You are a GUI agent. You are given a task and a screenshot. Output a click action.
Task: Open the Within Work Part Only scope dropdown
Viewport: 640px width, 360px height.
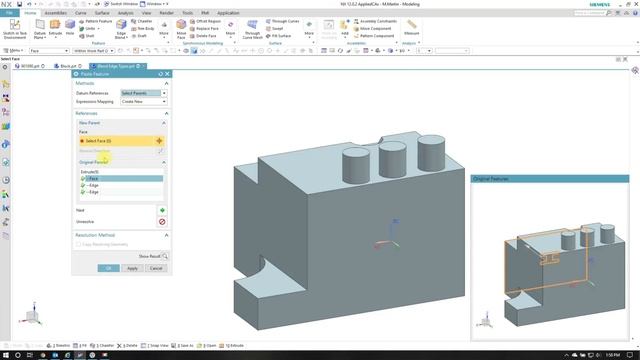(94, 51)
